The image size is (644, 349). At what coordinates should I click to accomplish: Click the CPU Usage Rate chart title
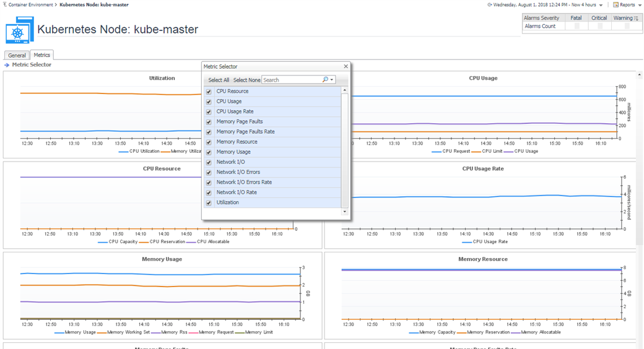[x=483, y=168]
